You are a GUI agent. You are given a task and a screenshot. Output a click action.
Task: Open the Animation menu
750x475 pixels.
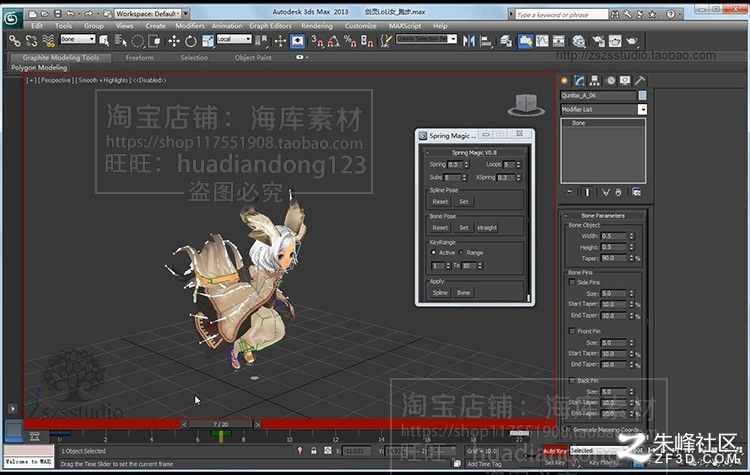(227, 26)
